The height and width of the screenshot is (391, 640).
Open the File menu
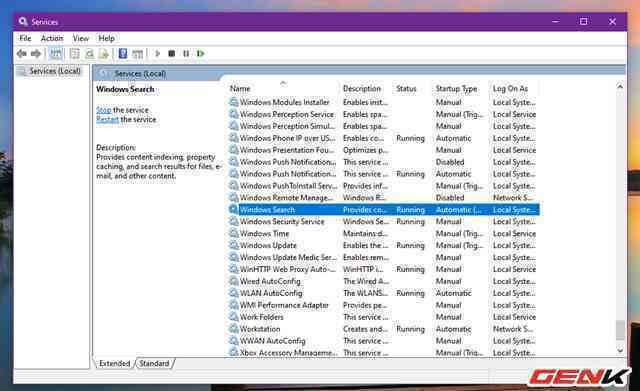[25, 38]
